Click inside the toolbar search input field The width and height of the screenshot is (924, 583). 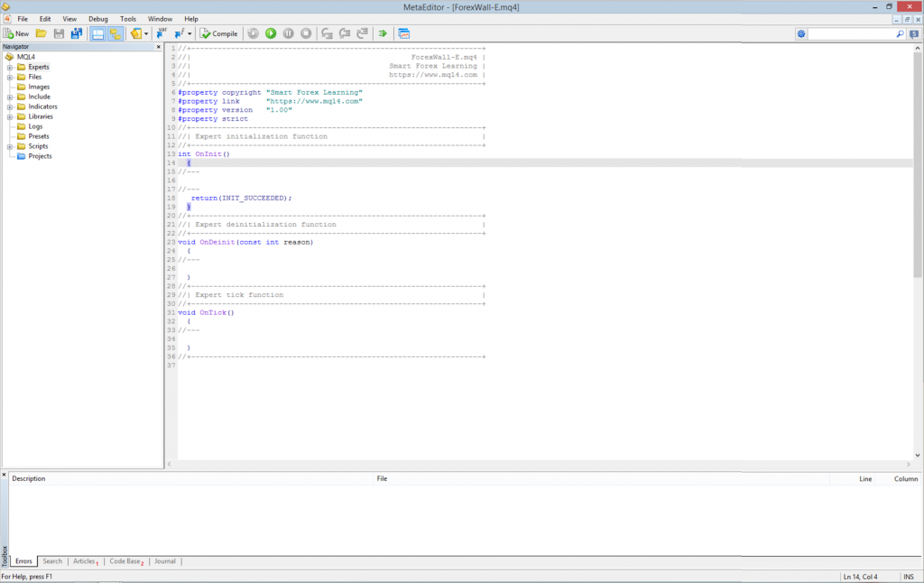(852, 33)
